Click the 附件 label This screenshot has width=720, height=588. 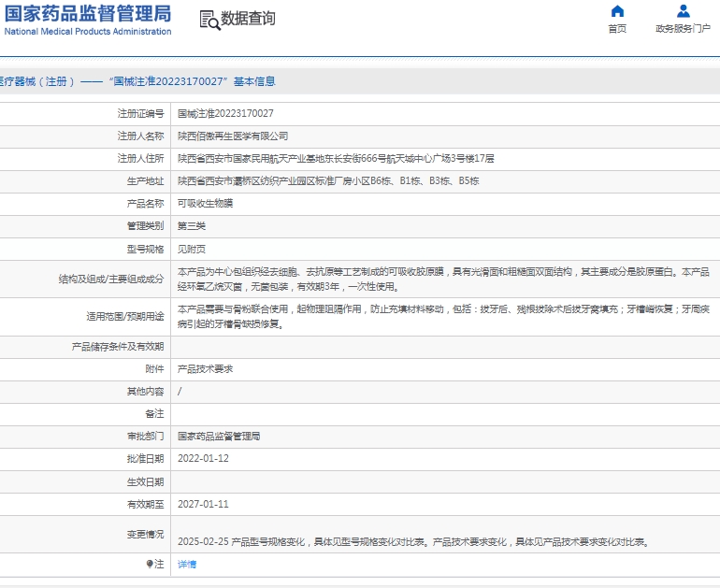pyautogui.click(x=154, y=369)
